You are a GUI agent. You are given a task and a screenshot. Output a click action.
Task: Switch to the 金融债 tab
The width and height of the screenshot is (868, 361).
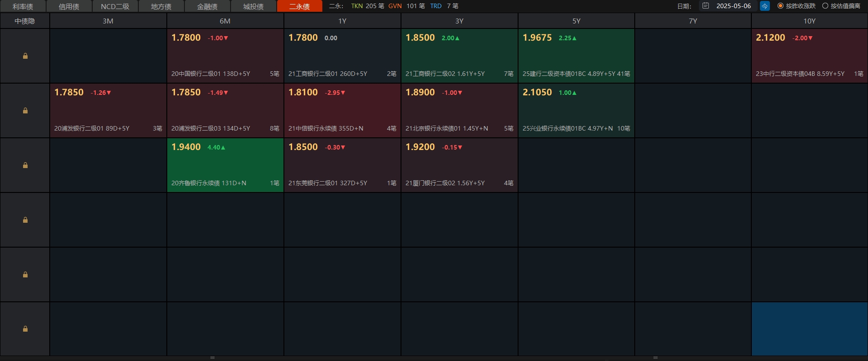click(208, 6)
